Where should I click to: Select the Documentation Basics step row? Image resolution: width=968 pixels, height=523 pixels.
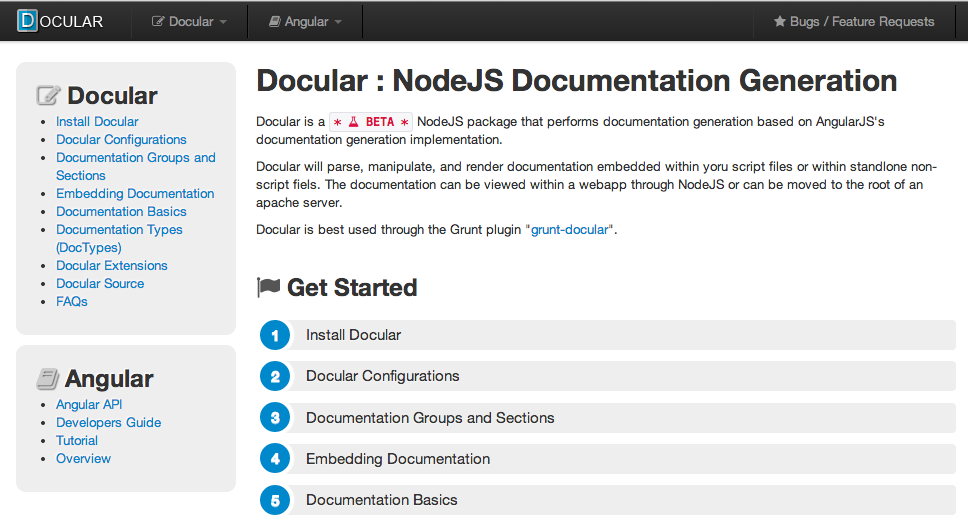[x=607, y=500]
